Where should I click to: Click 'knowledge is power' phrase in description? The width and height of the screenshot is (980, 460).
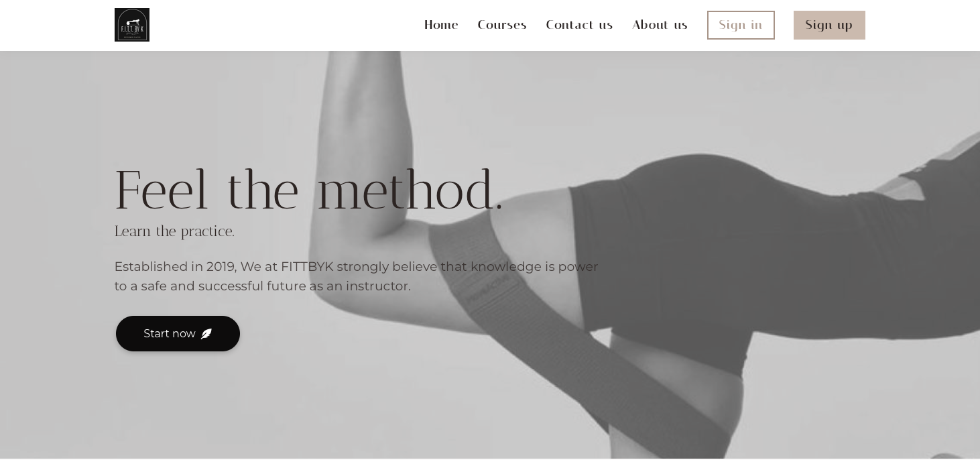coord(534,267)
